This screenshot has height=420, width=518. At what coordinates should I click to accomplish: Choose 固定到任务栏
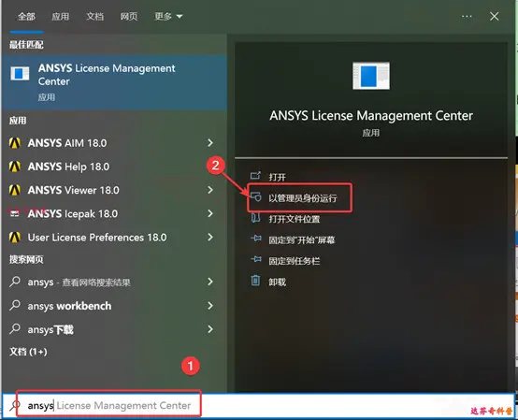[294, 261]
